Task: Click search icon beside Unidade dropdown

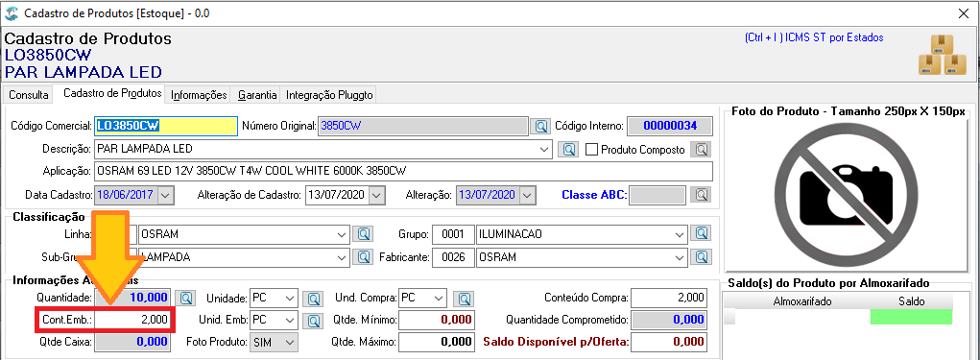Action: (313, 299)
